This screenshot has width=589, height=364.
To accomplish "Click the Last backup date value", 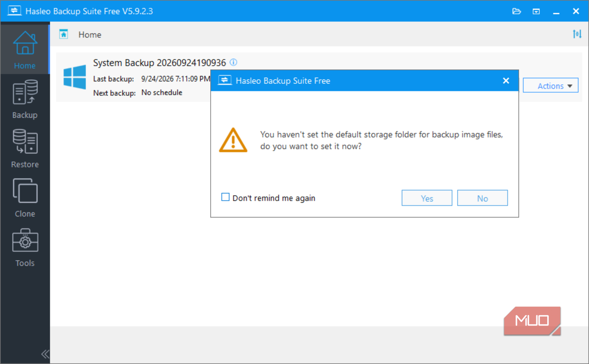I will tap(176, 79).
